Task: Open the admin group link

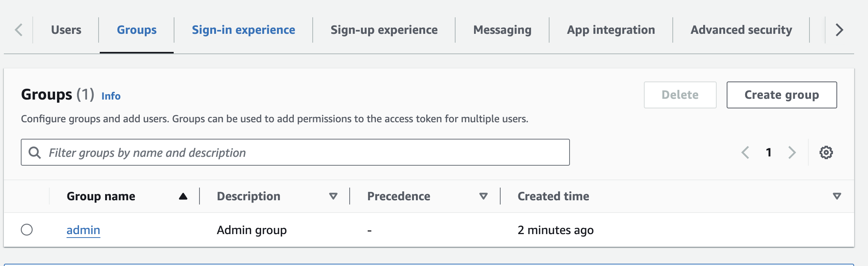Action: (x=83, y=230)
